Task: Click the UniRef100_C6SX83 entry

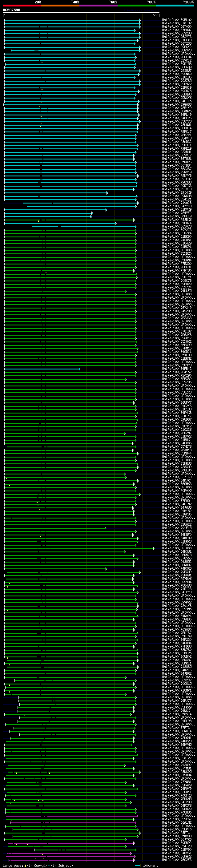Action: [x=177, y=33]
